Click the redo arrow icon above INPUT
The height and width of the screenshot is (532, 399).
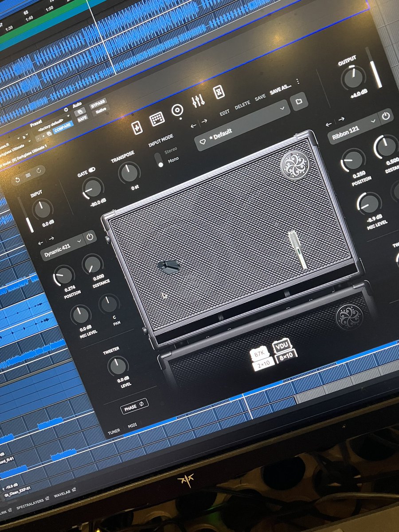coord(39,170)
